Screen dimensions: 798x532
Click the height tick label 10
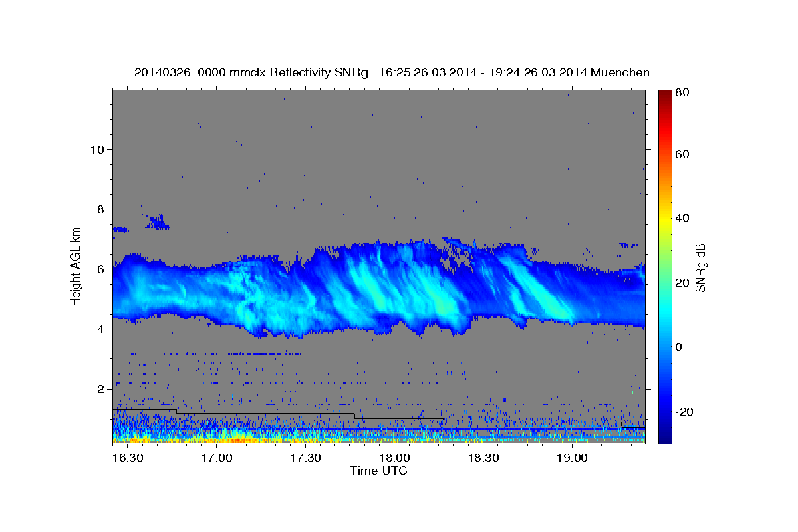tap(96, 149)
